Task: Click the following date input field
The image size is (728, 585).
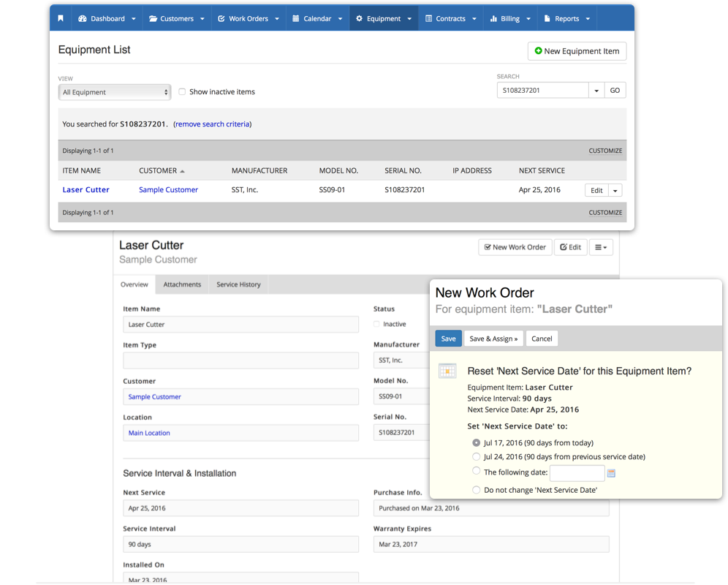Action: pyautogui.click(x=577, y=473)
